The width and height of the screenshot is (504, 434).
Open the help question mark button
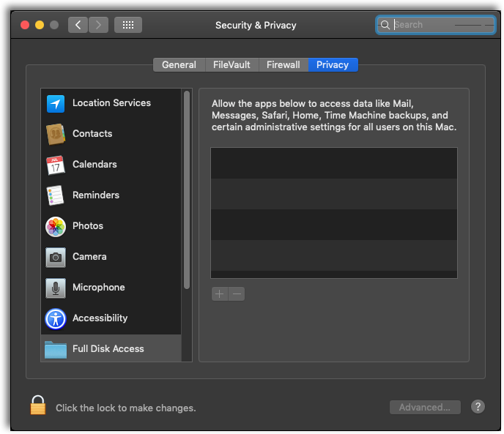(478, 407)
